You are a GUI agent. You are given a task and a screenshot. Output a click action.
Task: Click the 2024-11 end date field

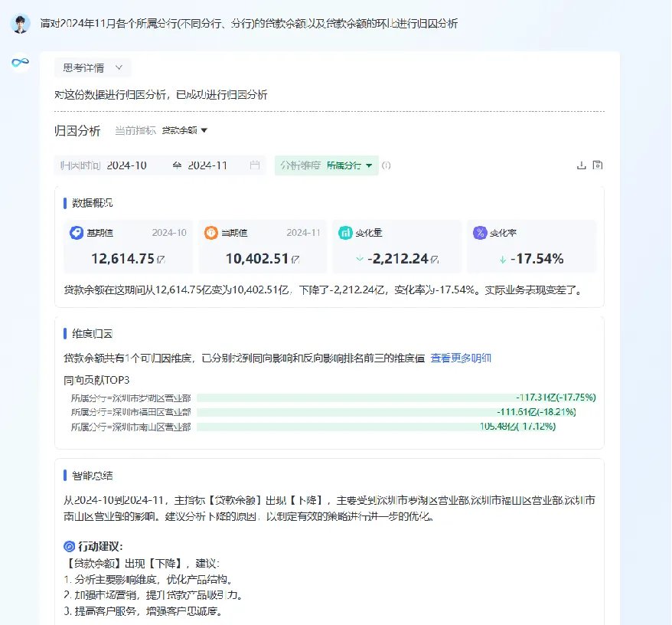coord(207,165)
